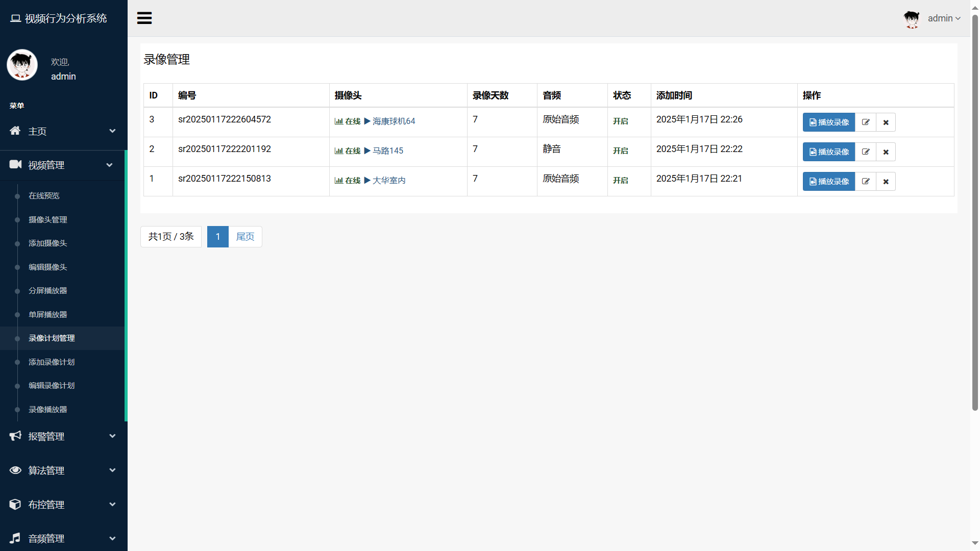The image size is (980, 551).
Task: Play recording for sr20250117222201192
Action: [x=829, y=152]
